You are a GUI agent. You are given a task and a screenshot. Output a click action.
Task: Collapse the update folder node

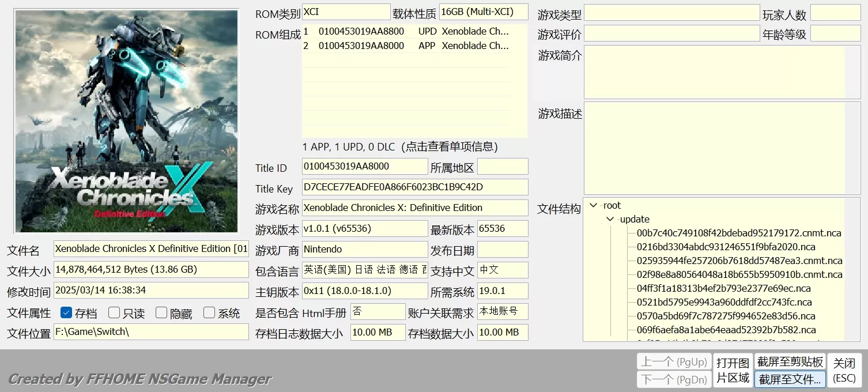pos(610,219)
